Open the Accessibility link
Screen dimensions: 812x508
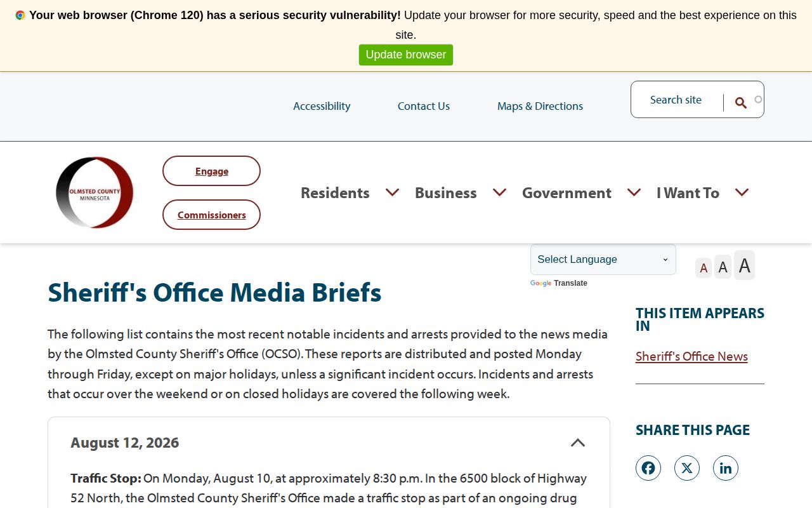(x=322, y=106)
